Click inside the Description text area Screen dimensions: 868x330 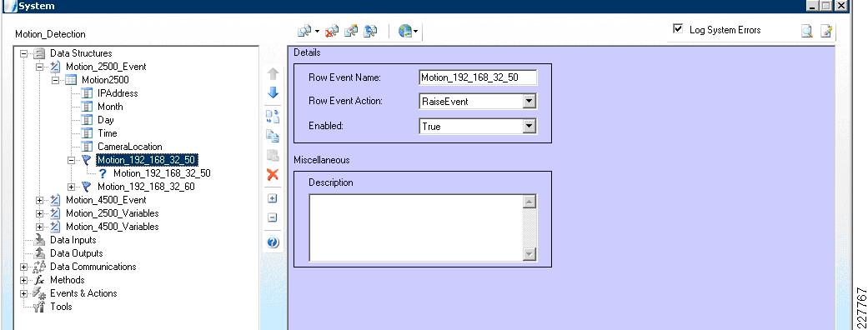coord(416,227)
